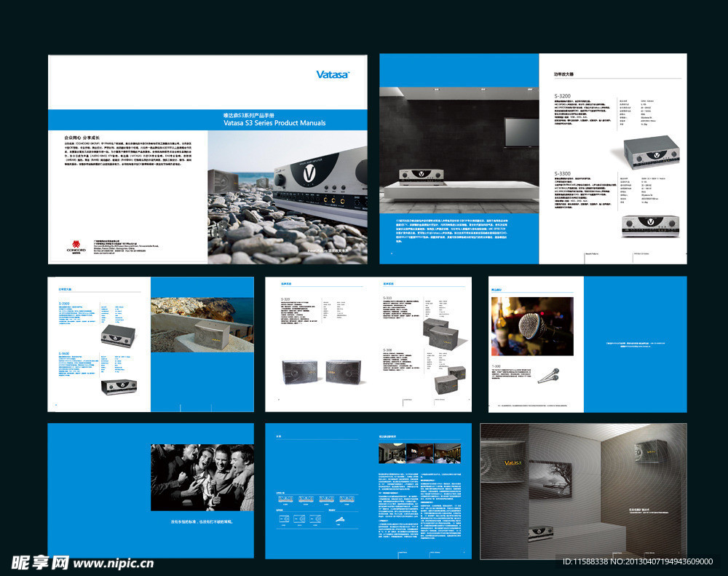This screenshot has width=728, height=576.
Task: Click the S-3300 amplifier product image
Action: point(650,226)
